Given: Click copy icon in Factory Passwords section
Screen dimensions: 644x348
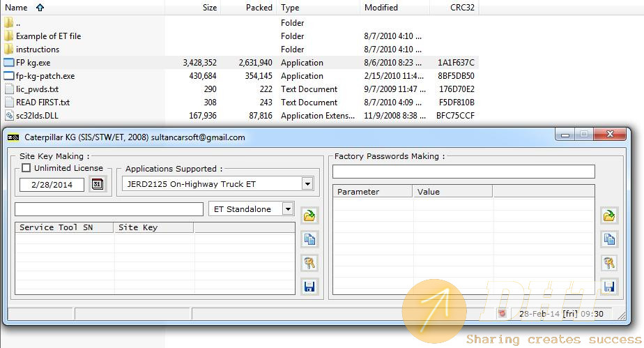Looking at the screenshot, I should pos(609,239).
